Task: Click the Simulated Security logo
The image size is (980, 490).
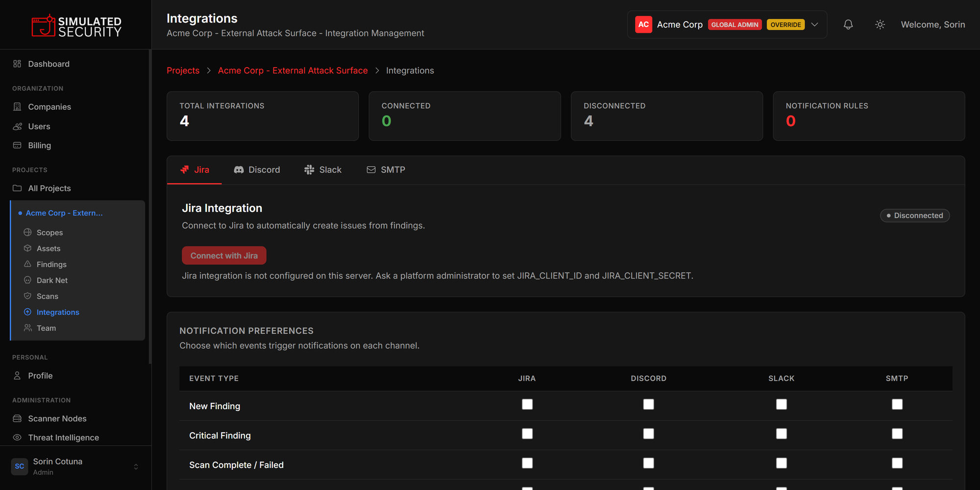Action: pyautogui.click(x=76, y=25)
